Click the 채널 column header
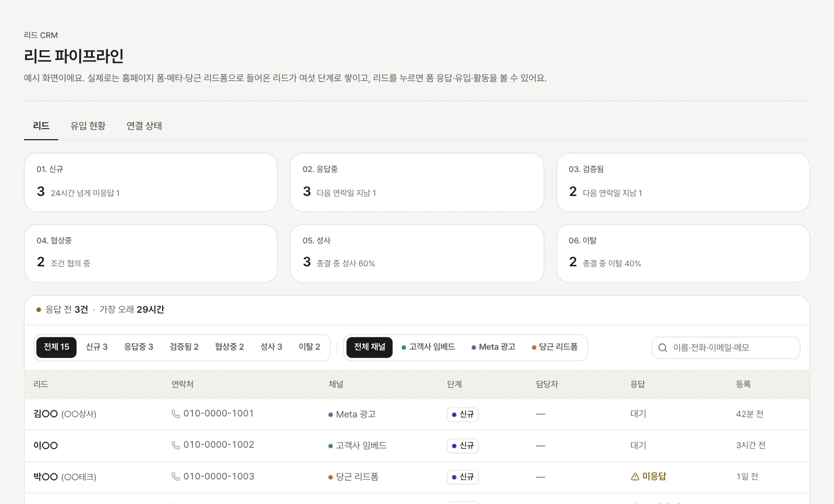The width and height of the screenshot is (834, 504). 336,384
